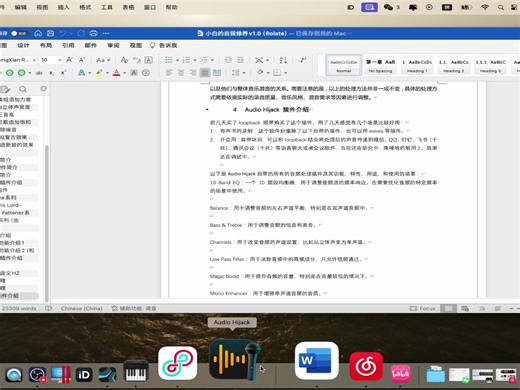Image resolution: width=520 pixels, height=390 pixels.
Task: Expand the numbered list options arrow
Action: point(195,60)
